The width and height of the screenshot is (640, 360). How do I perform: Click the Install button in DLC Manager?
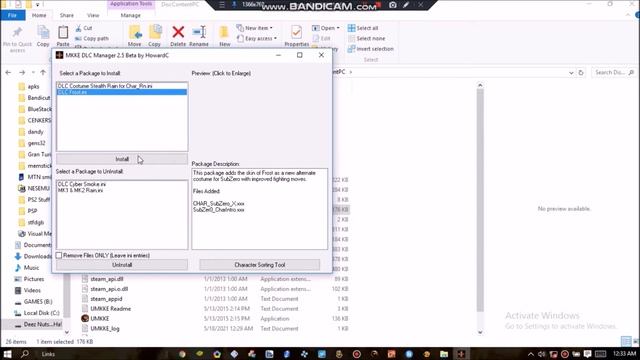(x=122, y=159)
